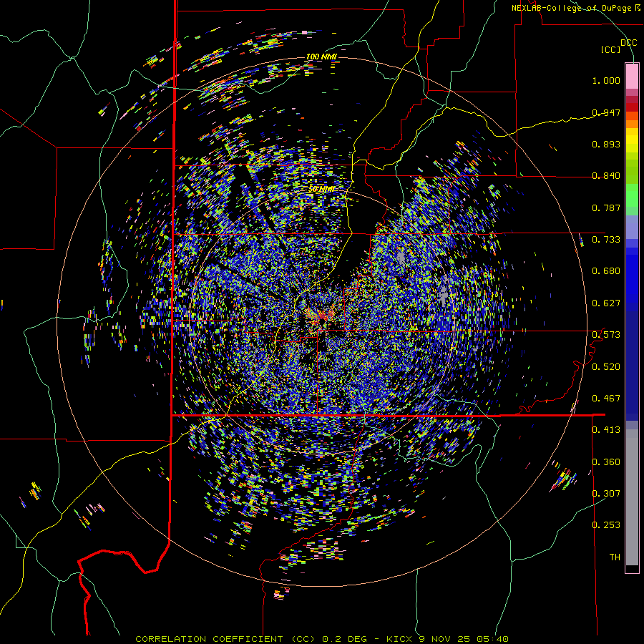Click the [CC] units label
The height and width of the screenshot is (644, 644).
[610, 49]
